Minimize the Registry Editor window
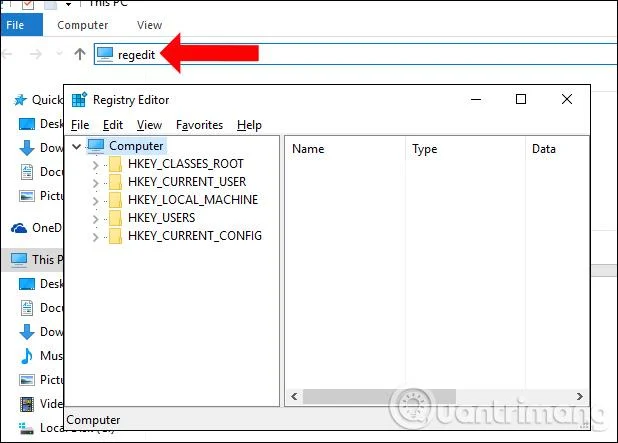This screenshot has width=618, height=443. [x=476, y=99]
